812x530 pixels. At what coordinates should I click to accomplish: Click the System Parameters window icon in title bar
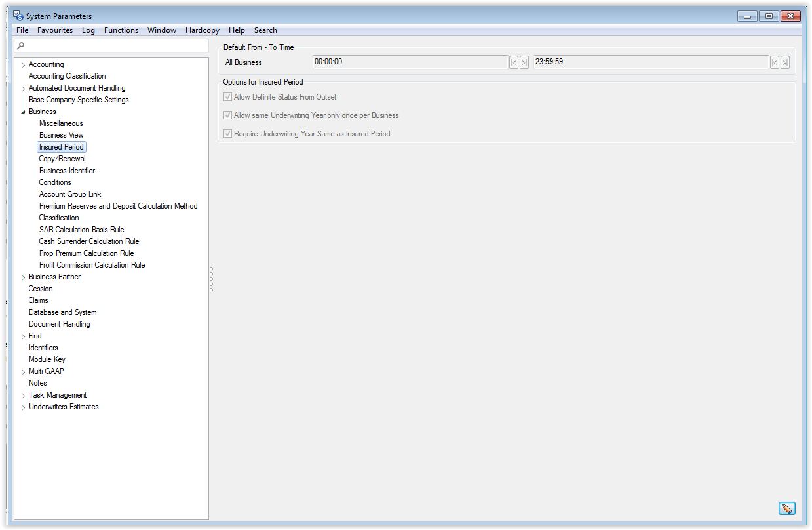click(x=18, y=16)
